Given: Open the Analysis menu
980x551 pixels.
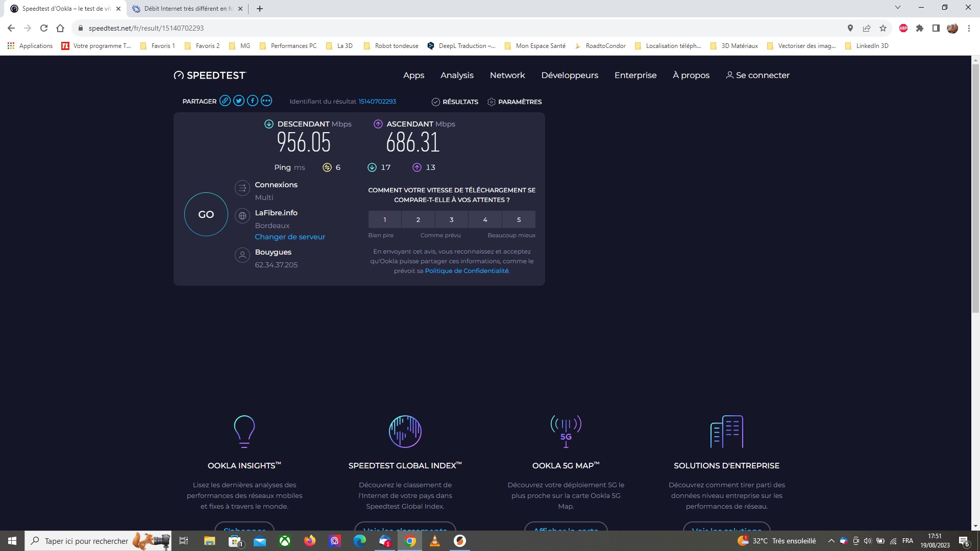Looking at the screenshot, I should (x=457, y=75).
